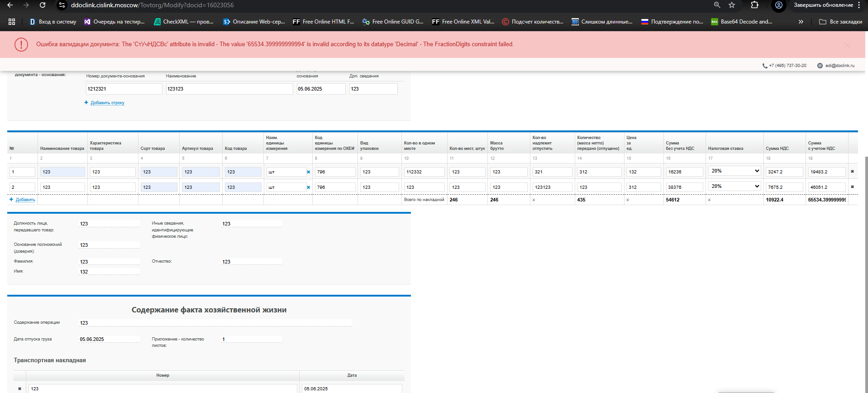Click 'Добавить' link below goods table
Screen dimensions: 868x393
(25, 200)
